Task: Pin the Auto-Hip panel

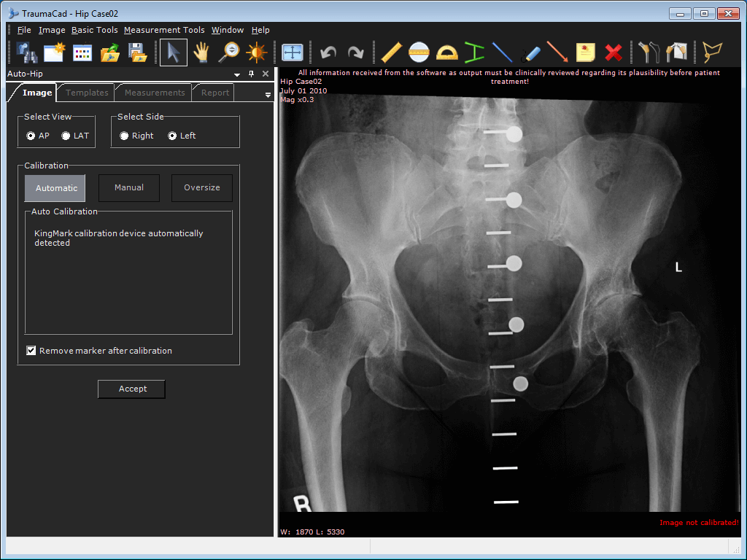Action: point(251,74)
